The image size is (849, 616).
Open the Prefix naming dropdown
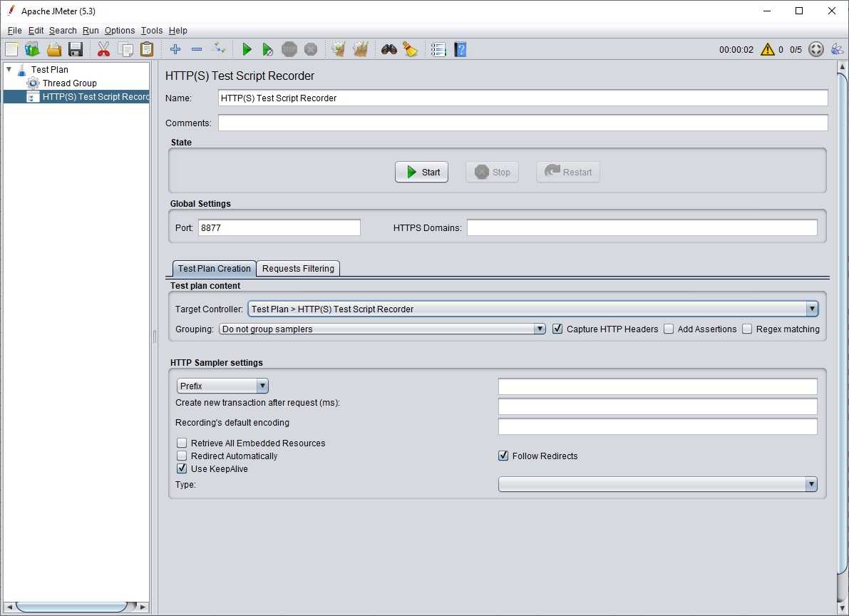[x=262, y=386]
